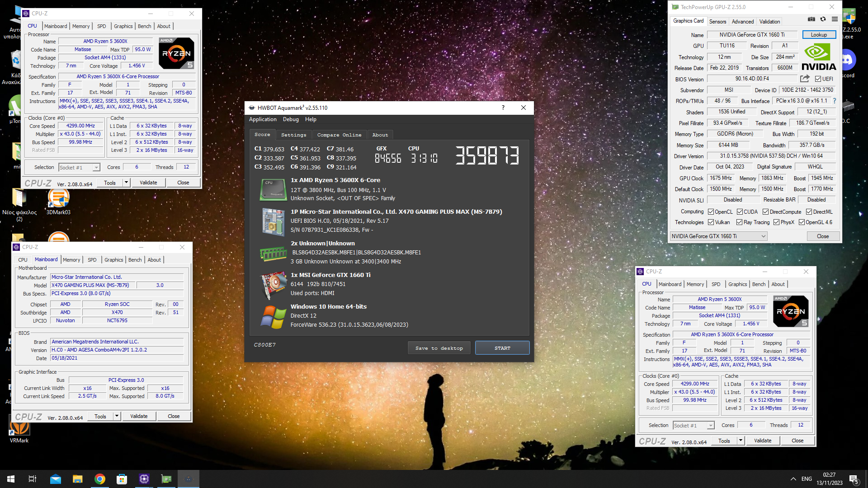Toggle the DirectML checkbox

pos(809,212)
